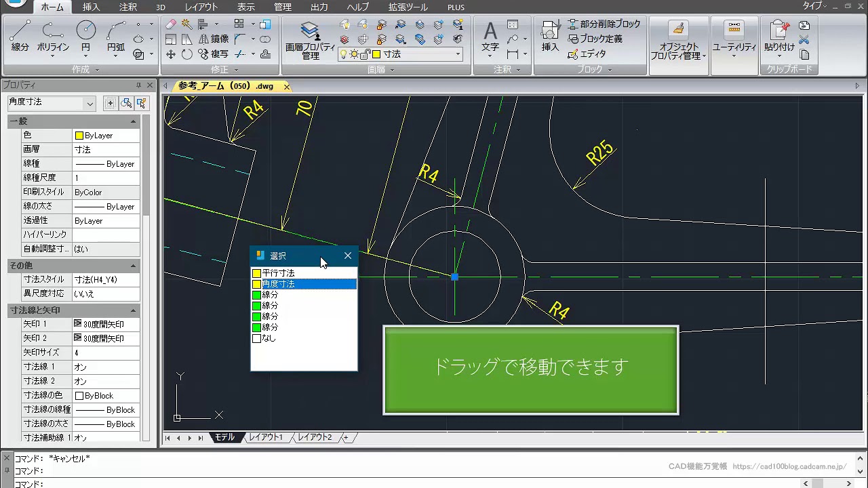The image size is (868, 488).
Task: Toggle layer lightbulb on/off in layer dropdown
Action: coord(344,54)
